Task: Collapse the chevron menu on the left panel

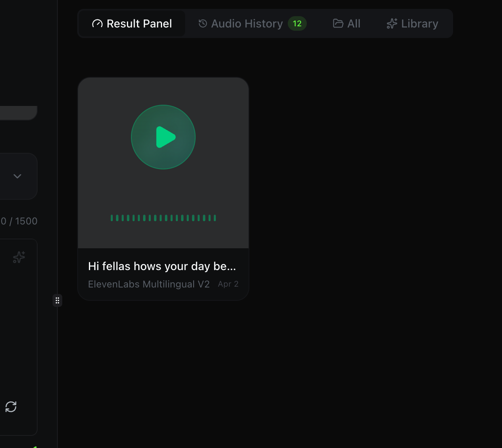Action: pyautogui.click(x=17, y=176)
